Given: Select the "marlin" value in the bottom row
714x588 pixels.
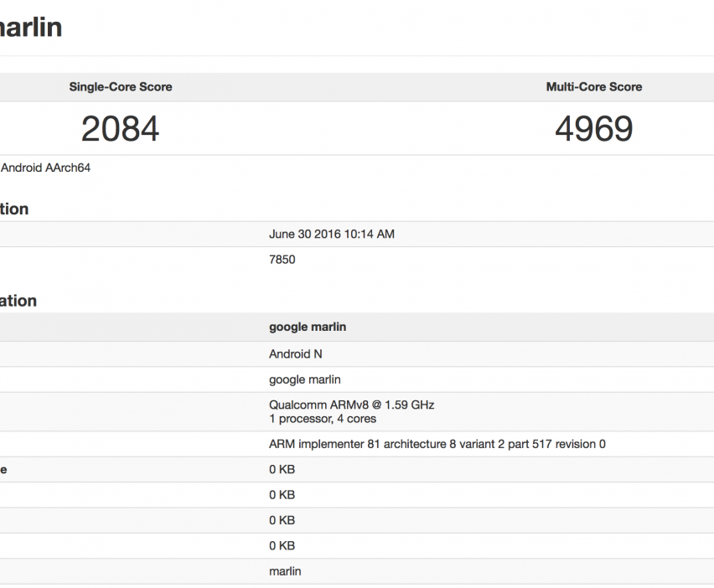Looking at the screenshot, I should pos(285,571).
